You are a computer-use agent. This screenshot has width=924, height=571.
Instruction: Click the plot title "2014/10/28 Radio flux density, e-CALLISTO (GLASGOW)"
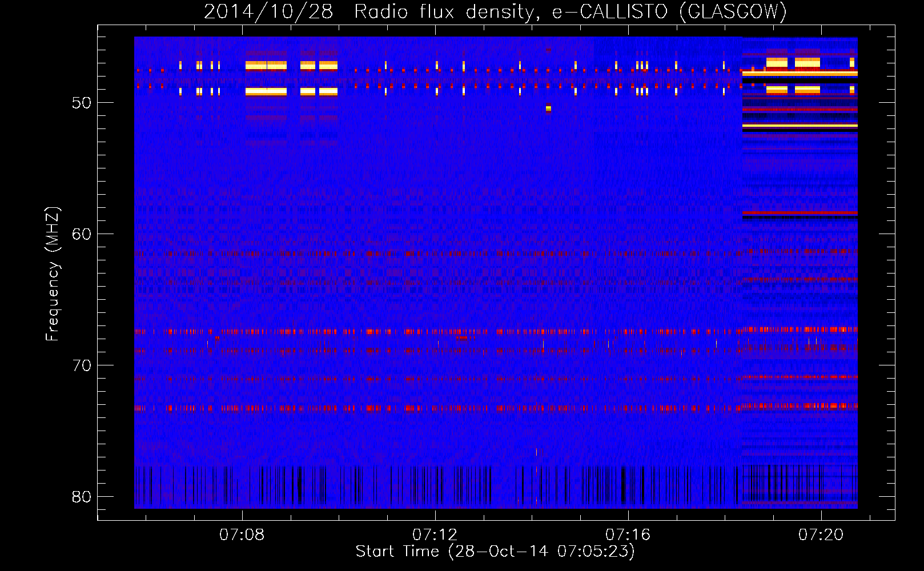[495, 11]
